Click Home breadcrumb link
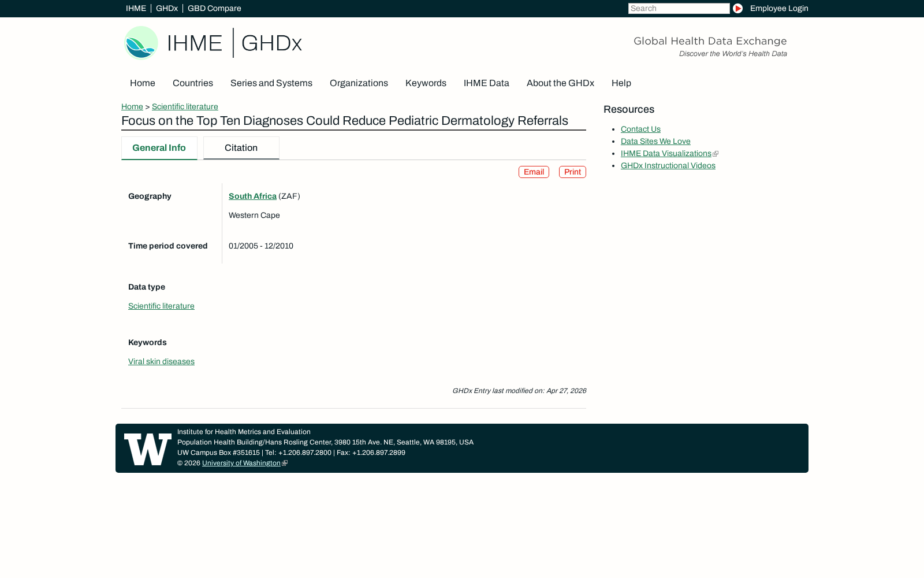This screenshot has width=924, height=578. tap(132, 107)
